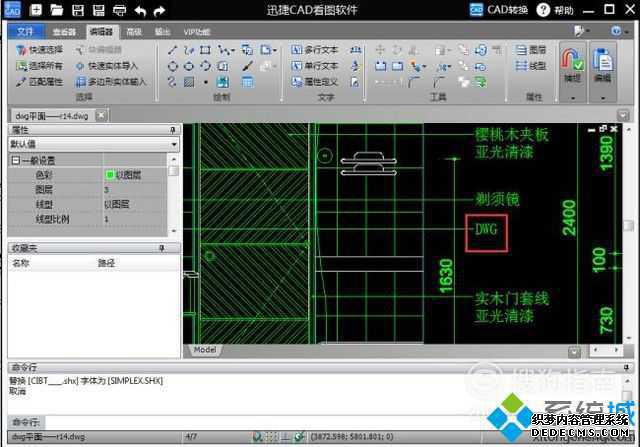Click the 多行文本 multiline text tool
Viewport: 640px width, 447px height.
coord(315,50)
